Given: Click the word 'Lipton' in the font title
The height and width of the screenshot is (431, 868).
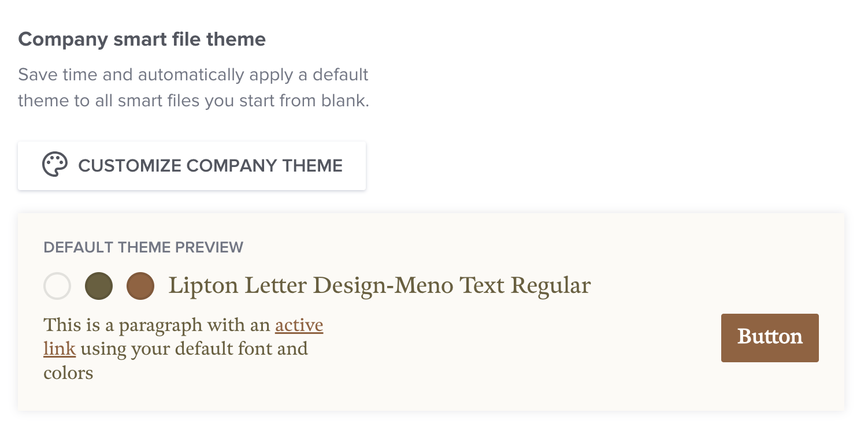Looking at the screenshot, I should tap(203, 287).
